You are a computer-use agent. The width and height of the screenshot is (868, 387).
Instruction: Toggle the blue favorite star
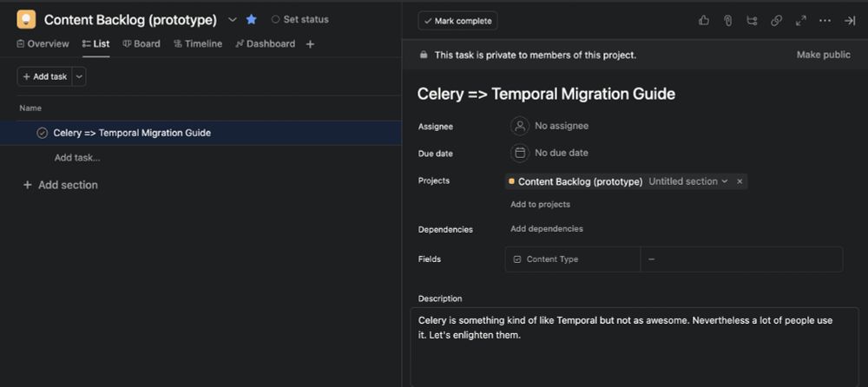252,19
